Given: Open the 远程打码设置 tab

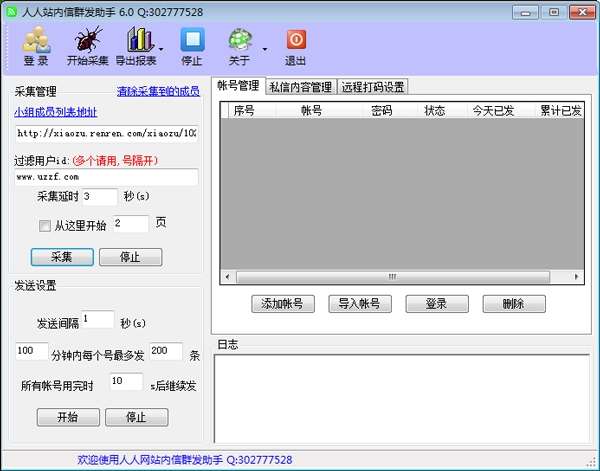Looking at the screenshot, I should 372,86.
